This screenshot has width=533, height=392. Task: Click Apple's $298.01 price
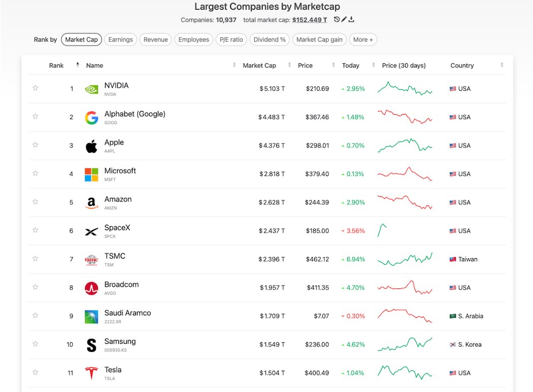coord(317,146)
